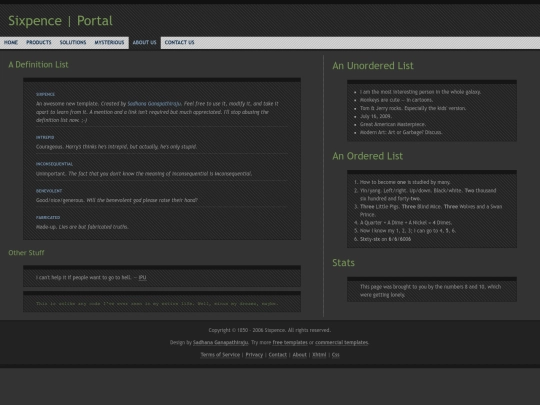Click the Xhtml validation footer link
This screenshot has width=540, height=405.
point(319,355)
